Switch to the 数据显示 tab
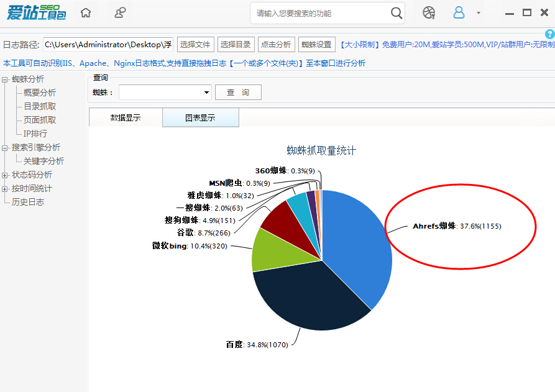This screenshot has height=392, width=555. click(126, 118)
